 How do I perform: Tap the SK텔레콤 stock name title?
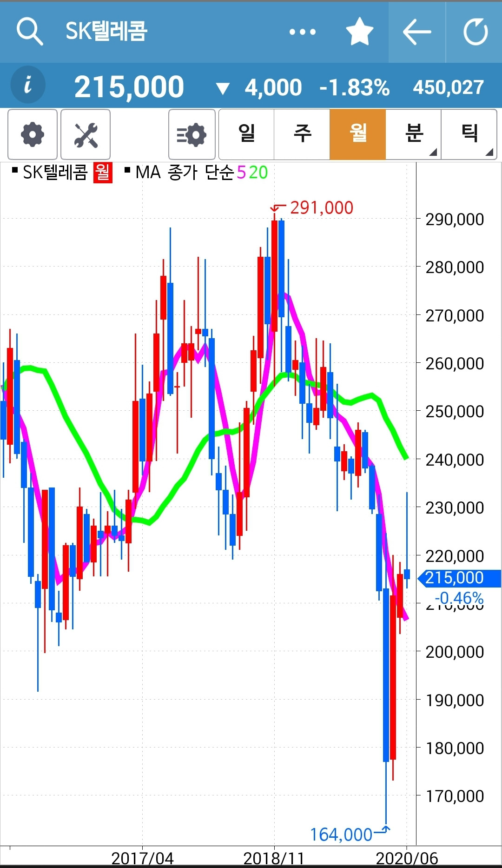[106, 31]
